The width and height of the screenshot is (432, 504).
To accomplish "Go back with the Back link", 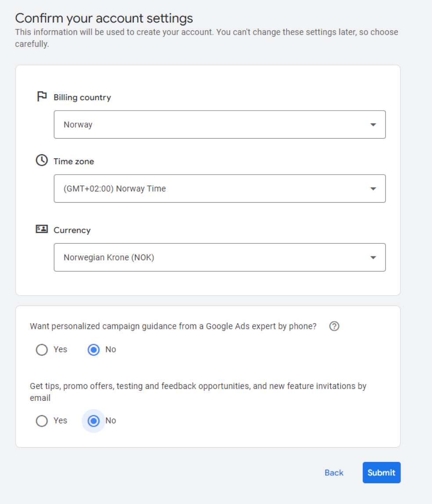I will tap(334, 473).
